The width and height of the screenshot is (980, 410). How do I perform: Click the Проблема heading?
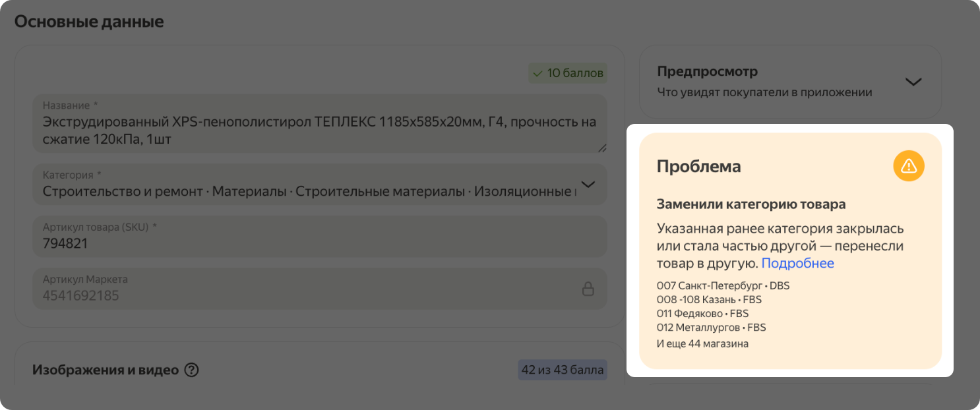coord(698,167)
